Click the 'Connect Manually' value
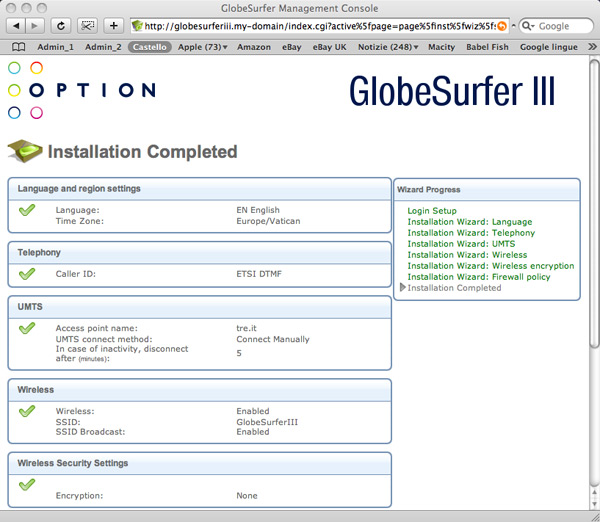Image resolution: width=600 pixels, height=522 pixels. [273, 339]
